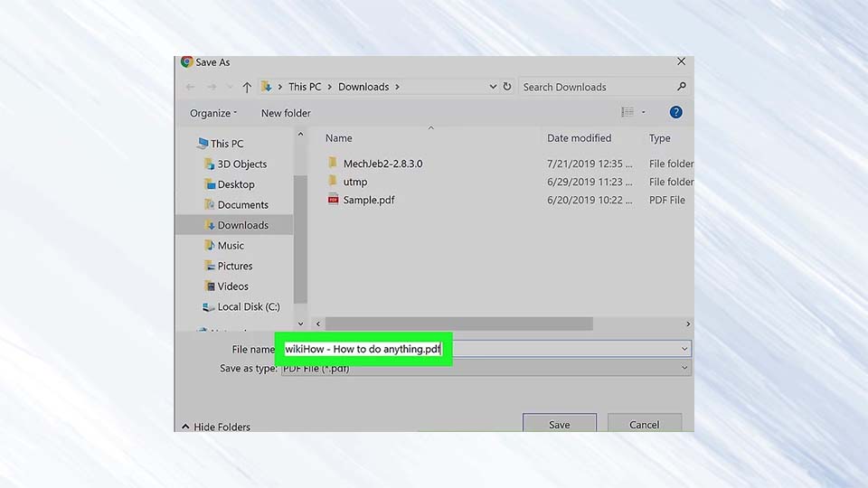Click the Chrome icon in title bar
This screenshot has height=488, width=868.
point(186,62)
